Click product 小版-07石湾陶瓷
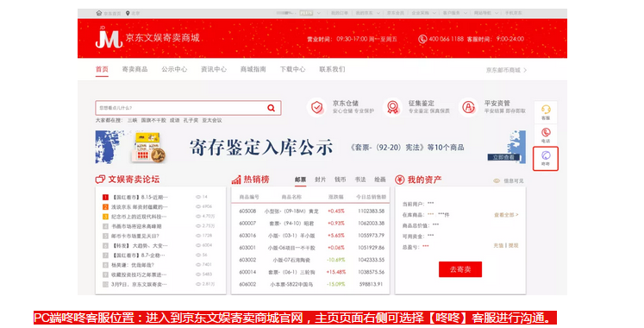The image size is (644, 328). 291,260
